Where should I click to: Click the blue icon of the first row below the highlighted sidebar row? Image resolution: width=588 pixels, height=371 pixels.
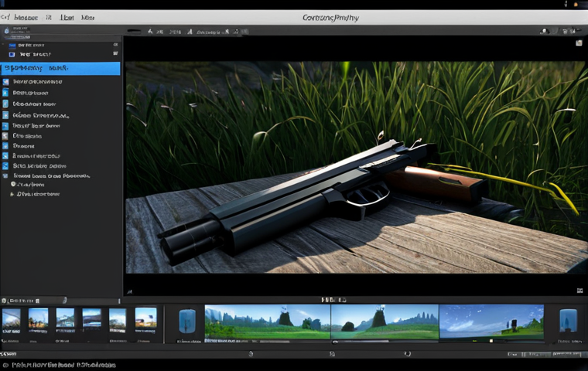tap(5, 82)
